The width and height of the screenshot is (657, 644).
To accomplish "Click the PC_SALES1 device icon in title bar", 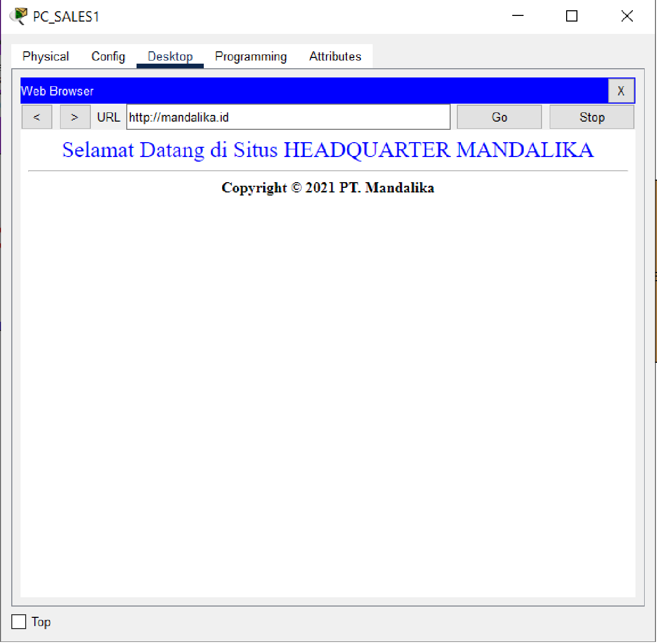I will 18,16.
